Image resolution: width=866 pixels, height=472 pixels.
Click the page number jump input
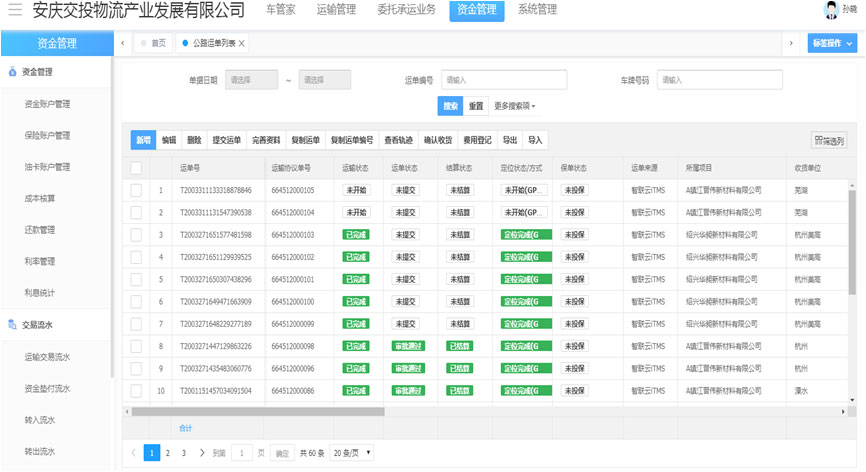tap(241, 453)
